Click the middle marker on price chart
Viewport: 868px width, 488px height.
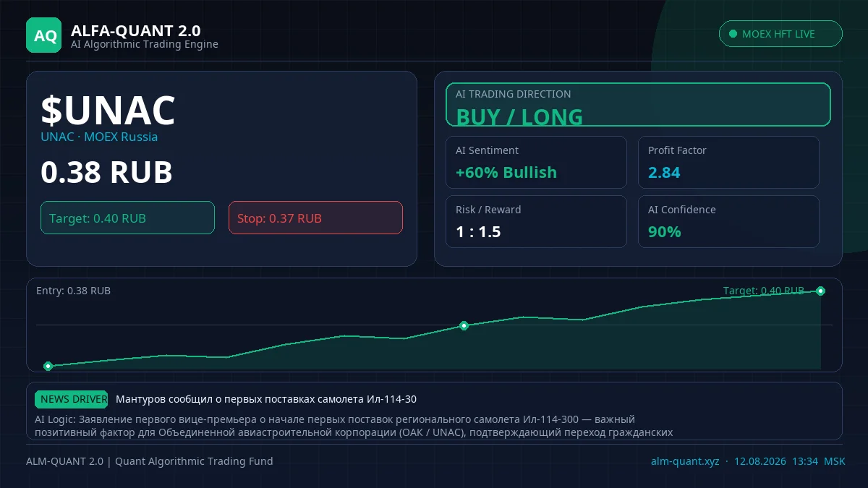coord(464,325)
